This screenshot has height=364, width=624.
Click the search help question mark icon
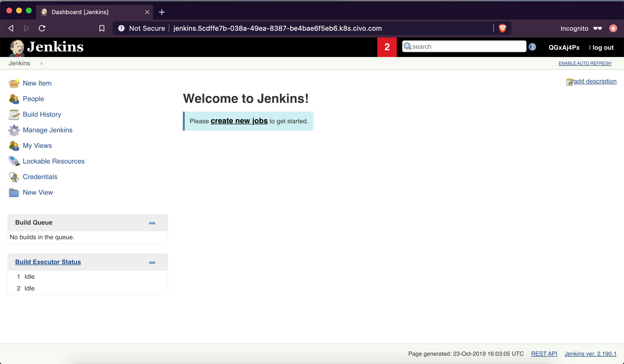(532, 47)
